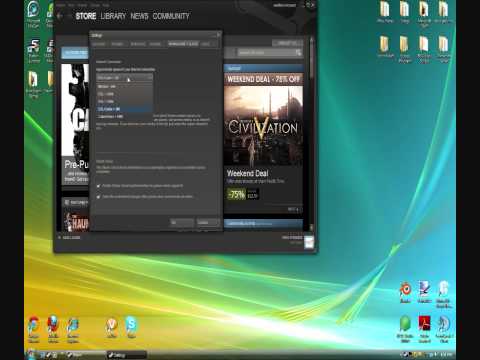Click the Weekend Deal title link
Viewport: 480px width, 360px height.
(247, 173)
